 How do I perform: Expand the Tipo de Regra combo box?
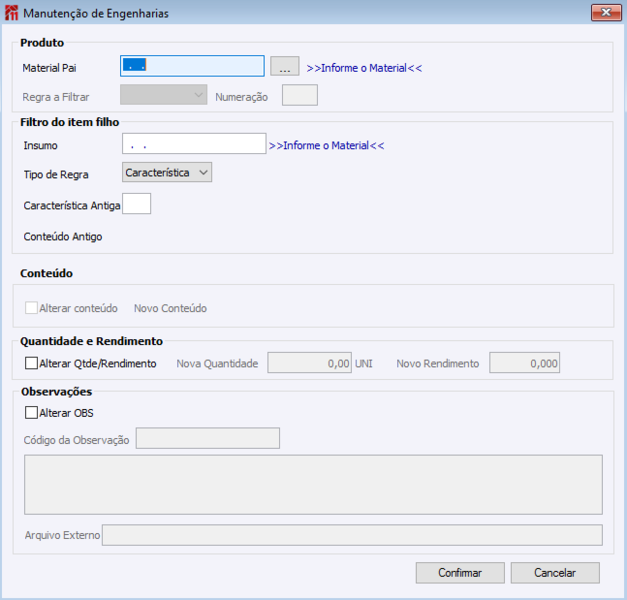(167, 172)
